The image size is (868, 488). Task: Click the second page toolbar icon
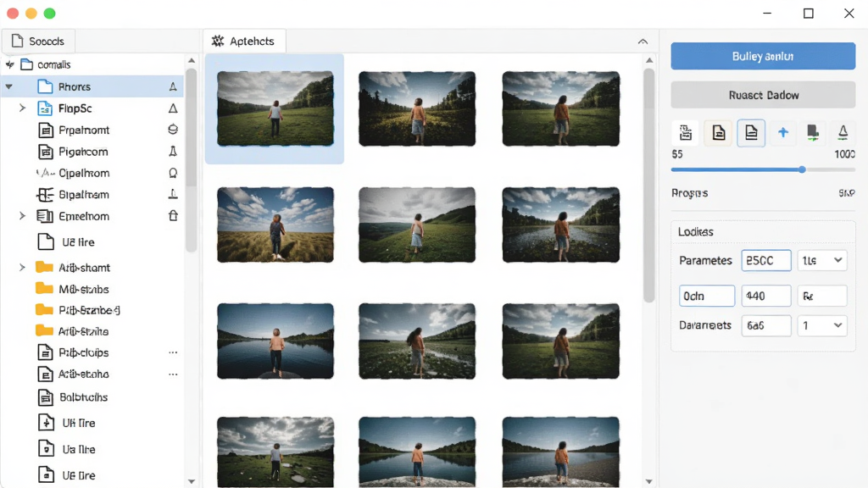[719, 133]
